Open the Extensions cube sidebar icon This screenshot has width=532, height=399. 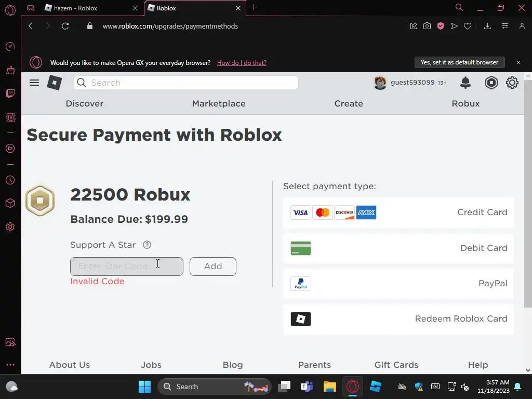(x=10, y=203)
